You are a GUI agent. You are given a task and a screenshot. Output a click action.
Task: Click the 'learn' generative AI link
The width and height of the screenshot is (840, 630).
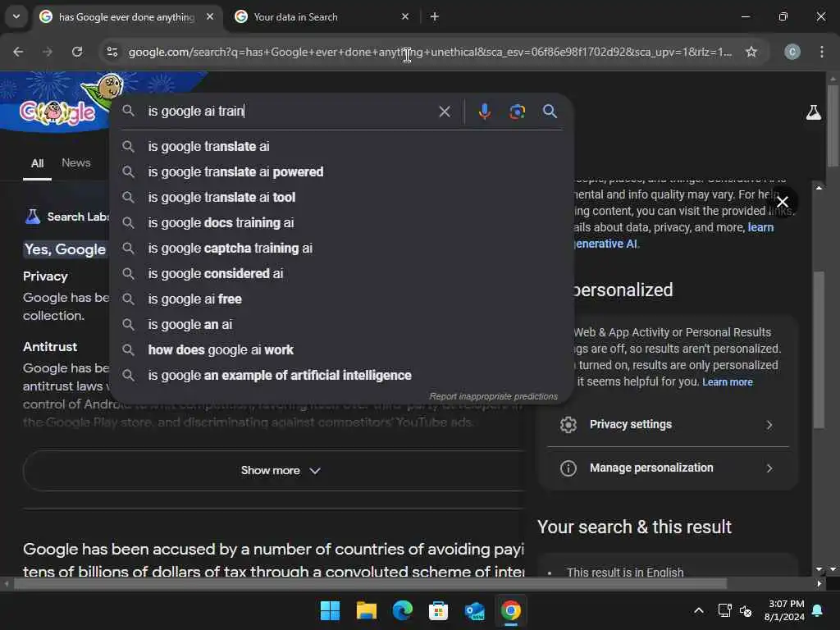760,227
